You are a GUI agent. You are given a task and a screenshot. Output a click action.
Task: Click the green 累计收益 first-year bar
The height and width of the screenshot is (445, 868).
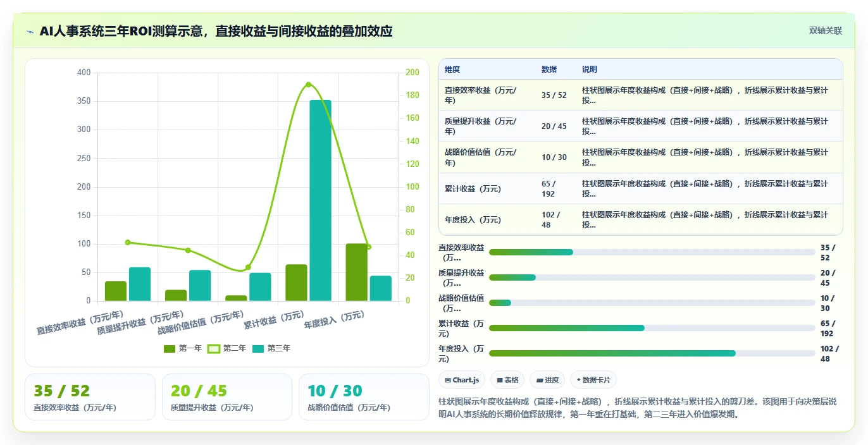296,283
